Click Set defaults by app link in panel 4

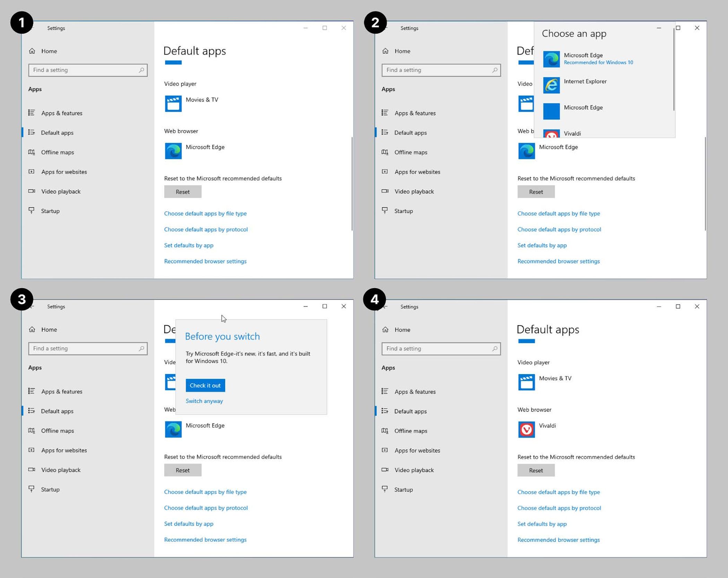coord(542,524)
